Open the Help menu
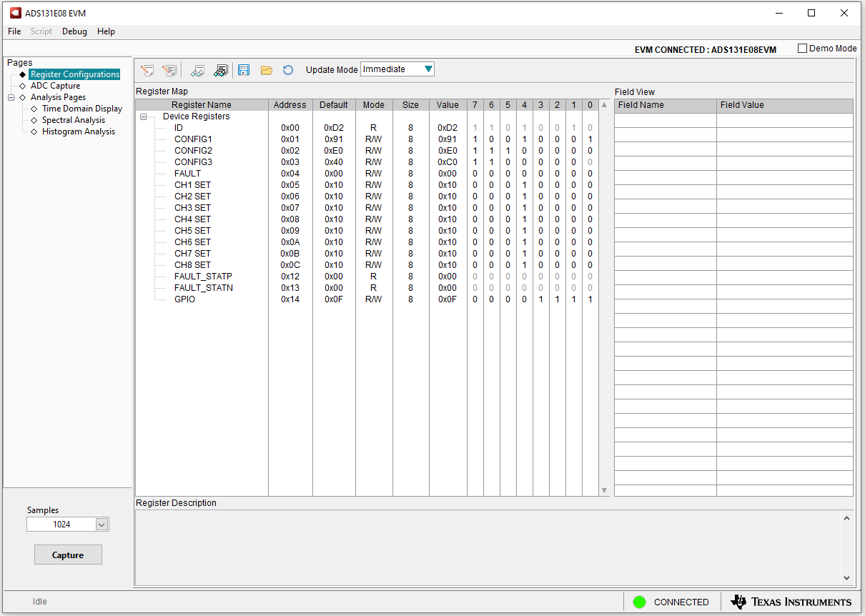The height and width of the screenshot is (616, 865). coord(106,31)
